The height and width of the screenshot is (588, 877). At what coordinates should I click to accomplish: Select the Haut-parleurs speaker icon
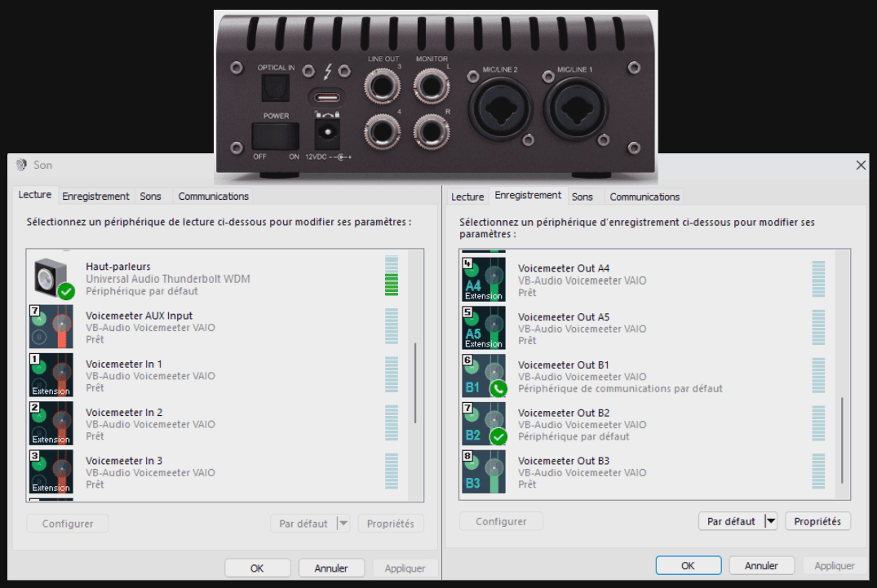coord(52,278)
